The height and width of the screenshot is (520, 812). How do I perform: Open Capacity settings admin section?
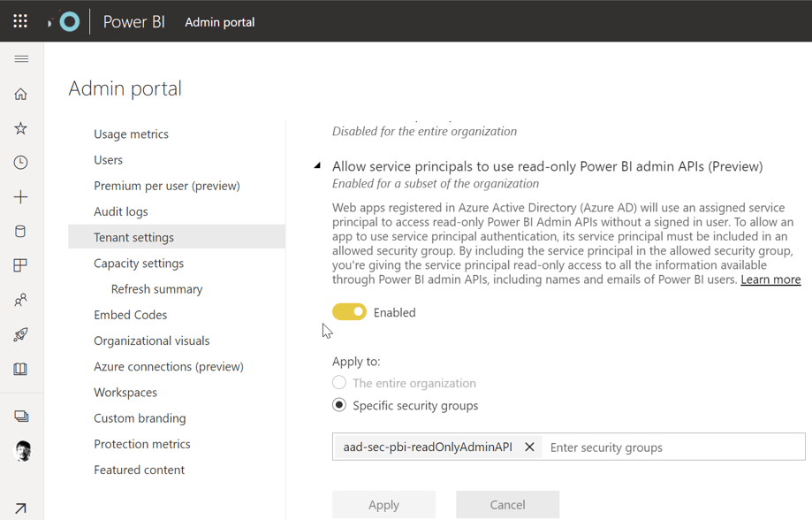pos(139,263)
